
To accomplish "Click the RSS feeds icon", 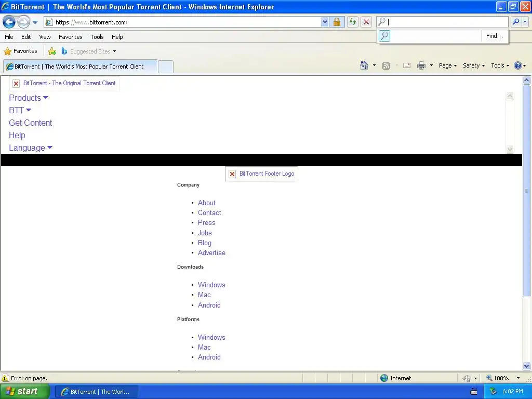I will pos(386,66).
